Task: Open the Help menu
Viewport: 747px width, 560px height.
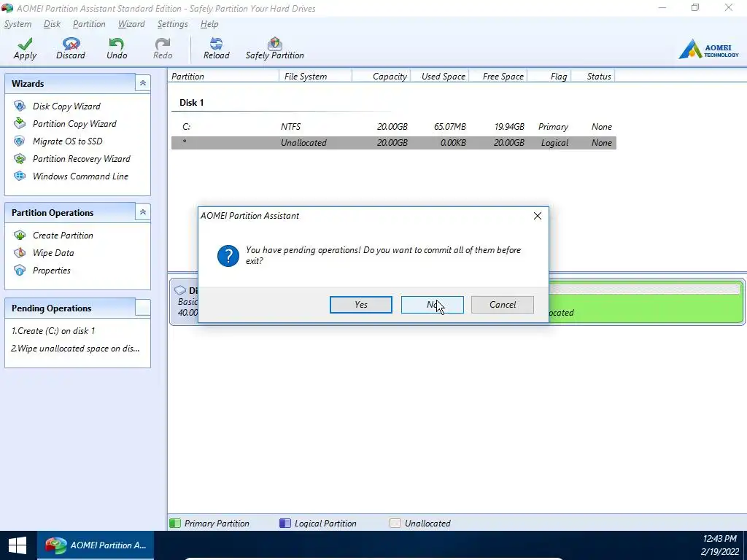Action: pos(209,24)
